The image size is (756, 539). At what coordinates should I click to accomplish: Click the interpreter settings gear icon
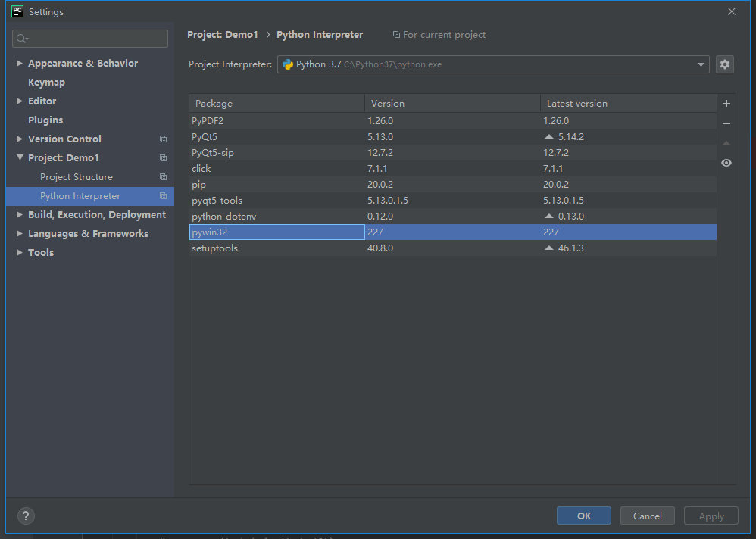pyautogui.click(x=725, y=64)
